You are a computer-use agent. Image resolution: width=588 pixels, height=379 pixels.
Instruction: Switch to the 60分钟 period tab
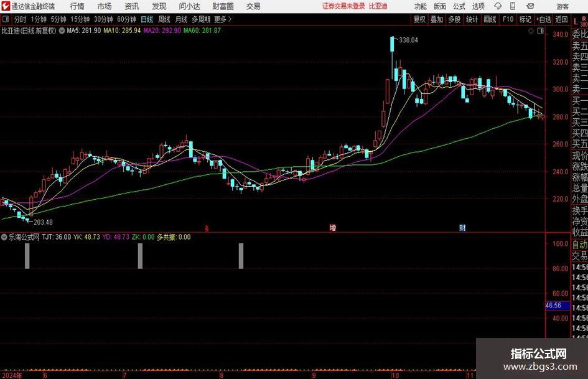click(x=126, y=19)
